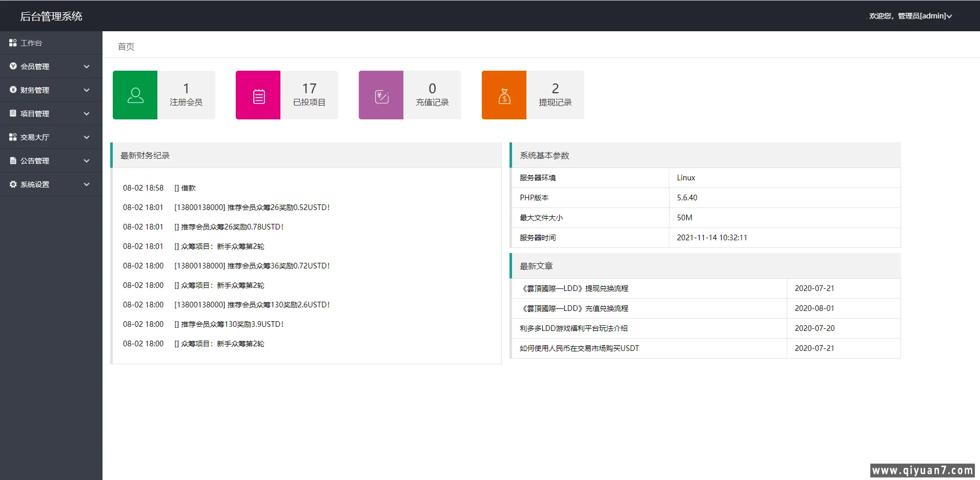The image size is (980, 480).
Task: Click the purple recharge records icon
Action: click(381, 95)
